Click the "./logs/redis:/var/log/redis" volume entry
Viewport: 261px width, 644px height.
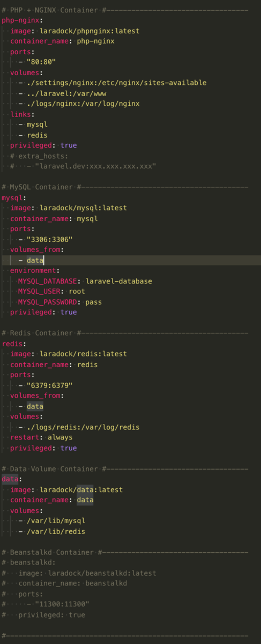coord(83,427)
